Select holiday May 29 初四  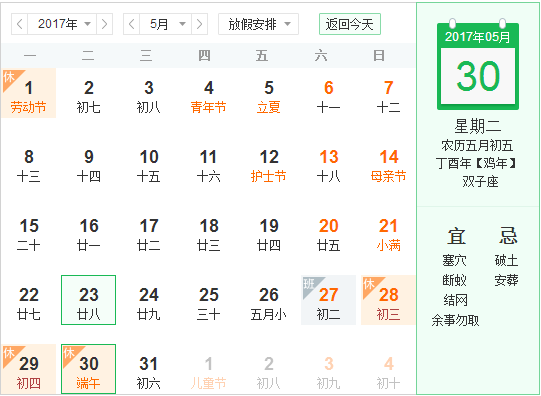pyautogui.click(x=29, y=369)
